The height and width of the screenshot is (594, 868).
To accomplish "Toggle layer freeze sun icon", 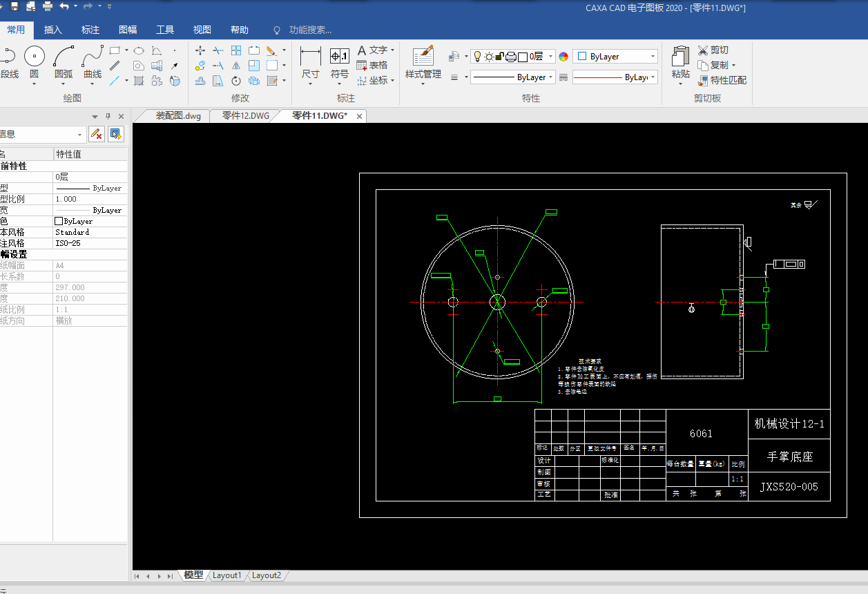I will (x=489, y=57).
